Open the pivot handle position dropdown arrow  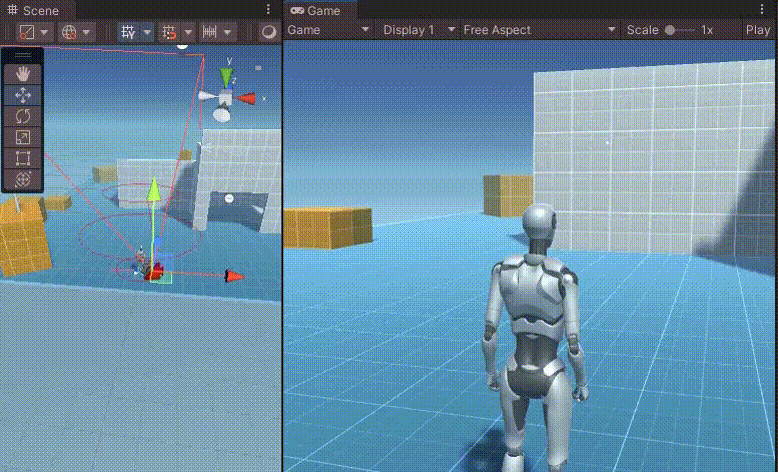click(45, 32)
